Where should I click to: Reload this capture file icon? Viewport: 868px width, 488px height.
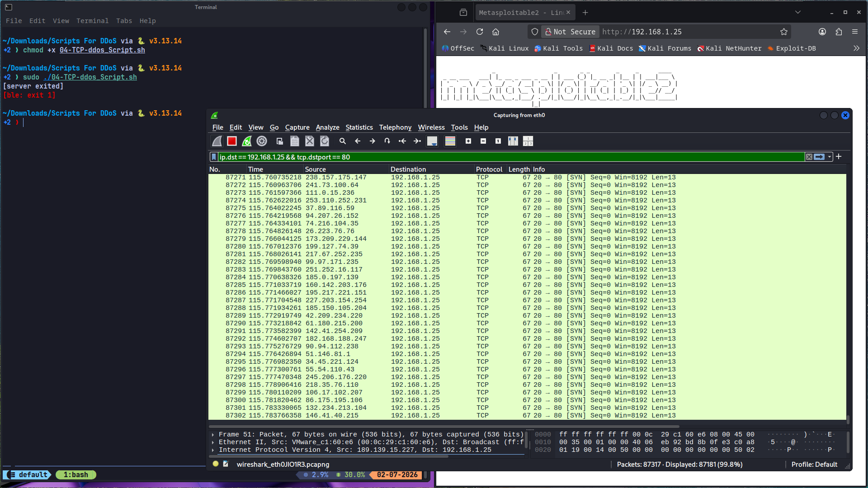point(325,141)
